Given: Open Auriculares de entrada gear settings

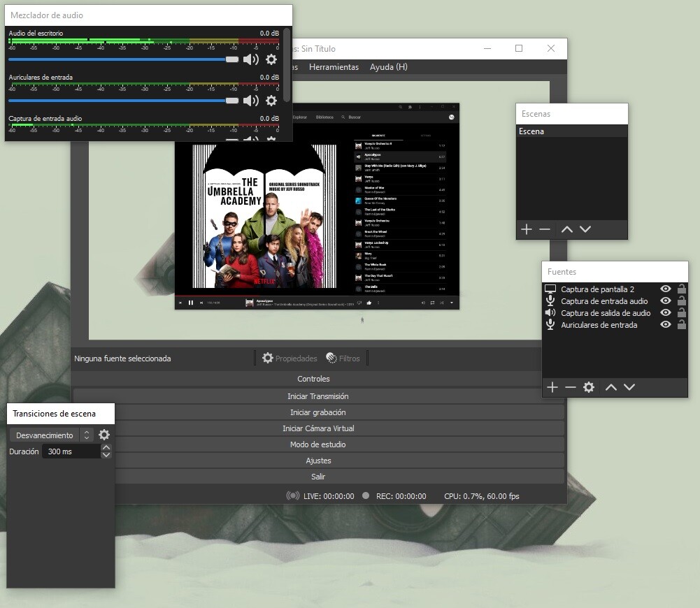Looking at the screenshot, I should click(271, 101).
